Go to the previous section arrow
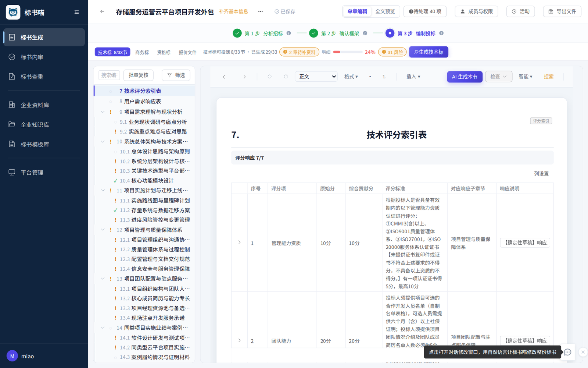 (224, 77)
